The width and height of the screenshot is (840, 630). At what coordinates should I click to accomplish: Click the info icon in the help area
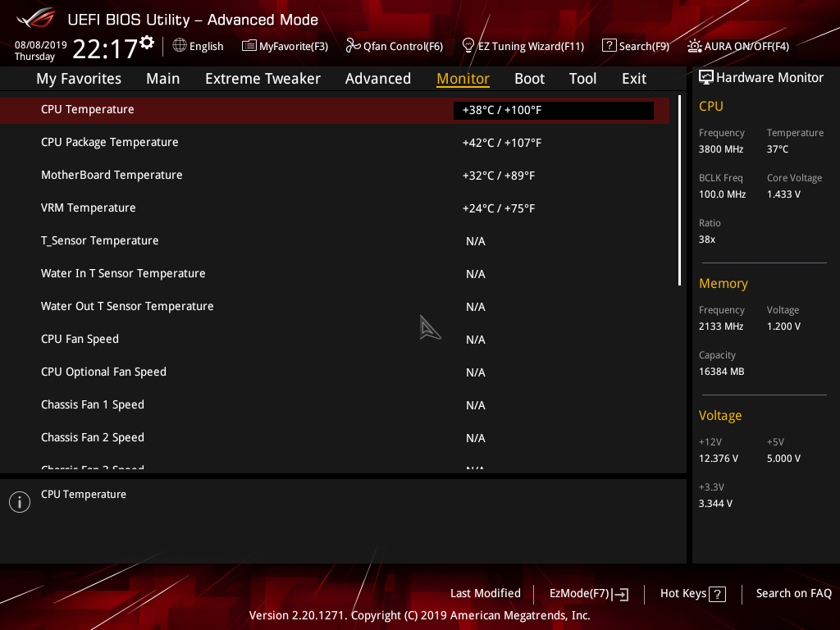(19, 501)
